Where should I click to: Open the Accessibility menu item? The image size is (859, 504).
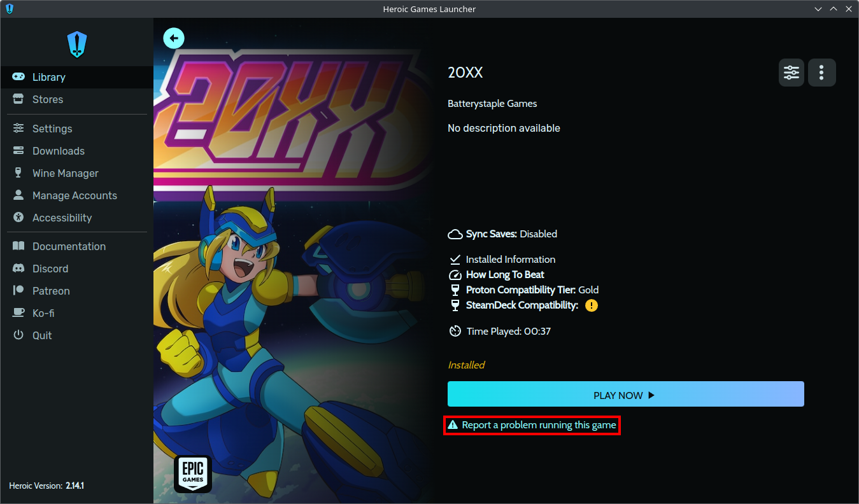coord(76,218)
